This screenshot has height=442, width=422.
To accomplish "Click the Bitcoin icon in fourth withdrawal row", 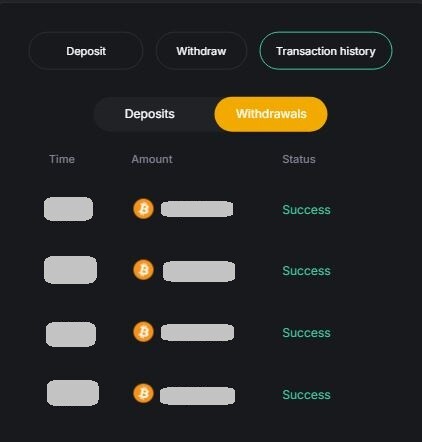I will point(143,393).
